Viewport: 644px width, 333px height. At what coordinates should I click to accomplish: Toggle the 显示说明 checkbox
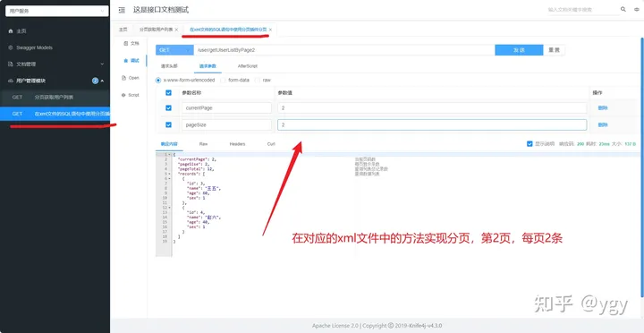[x=530, y=144]
